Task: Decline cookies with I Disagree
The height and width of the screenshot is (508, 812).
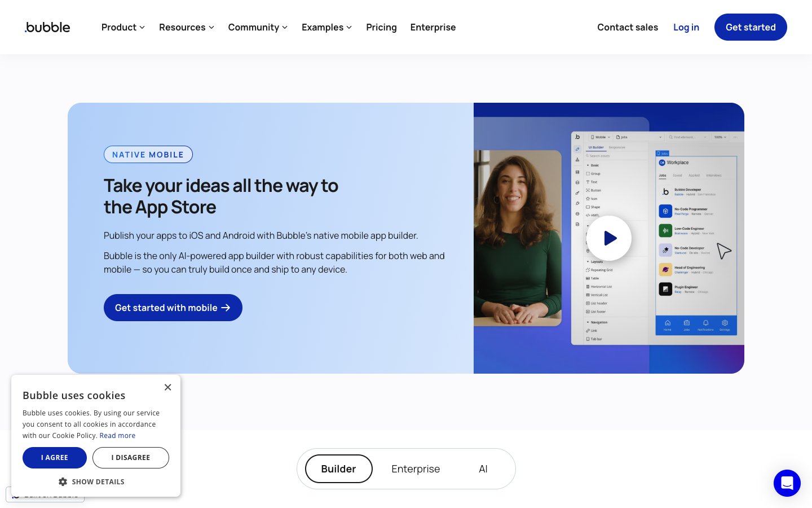Action: coord(131,458)
